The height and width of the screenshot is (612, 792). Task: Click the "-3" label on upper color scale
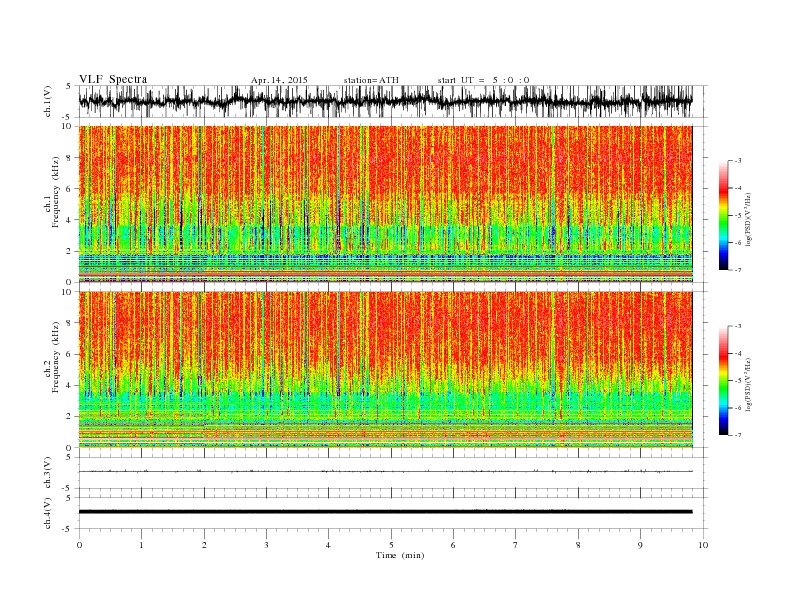point(738,161)
